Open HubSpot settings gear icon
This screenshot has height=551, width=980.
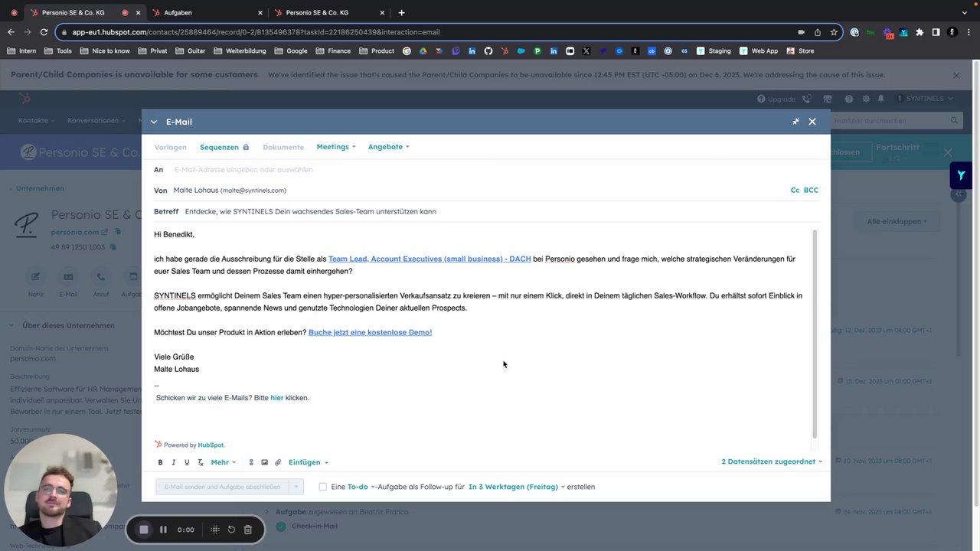coord(866,99)
